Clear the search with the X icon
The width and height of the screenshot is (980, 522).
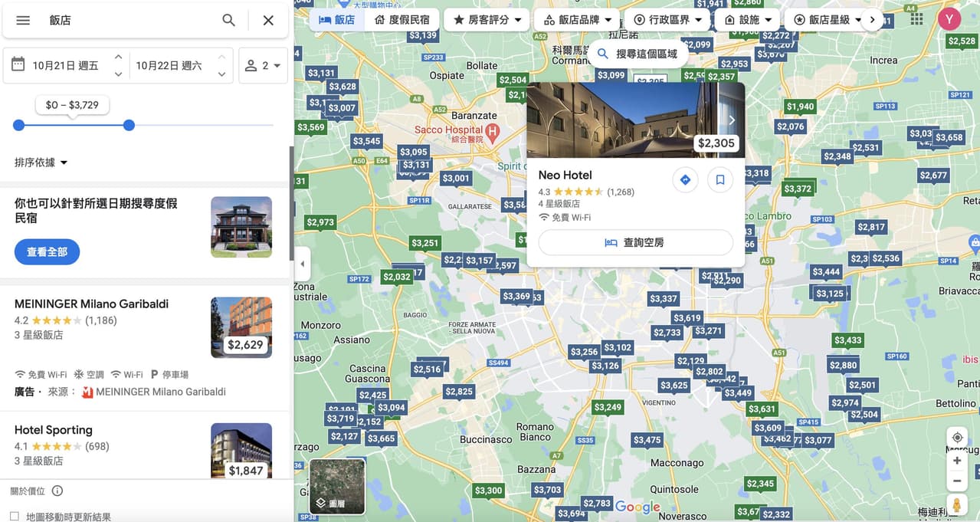point(268,21)
